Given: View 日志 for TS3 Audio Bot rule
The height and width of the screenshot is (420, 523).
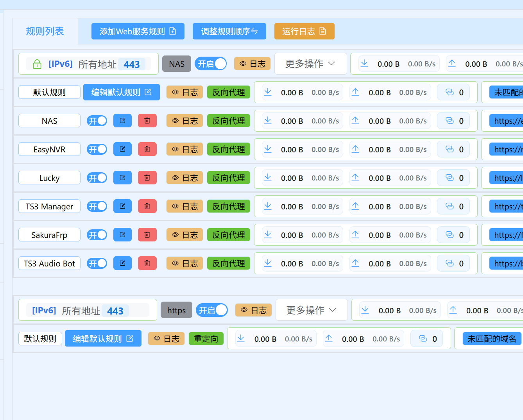Looking at the screenshot, I should 185,263.
